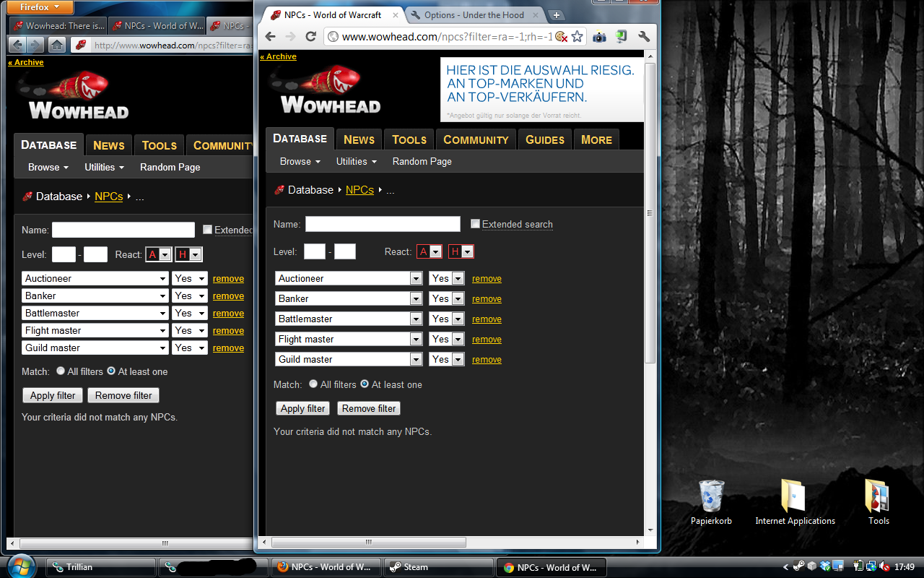This screenshot has height=578, width=924.
Task: Tick Extended search checkbox in Chrome window
Action: click(x=475, y=224)
